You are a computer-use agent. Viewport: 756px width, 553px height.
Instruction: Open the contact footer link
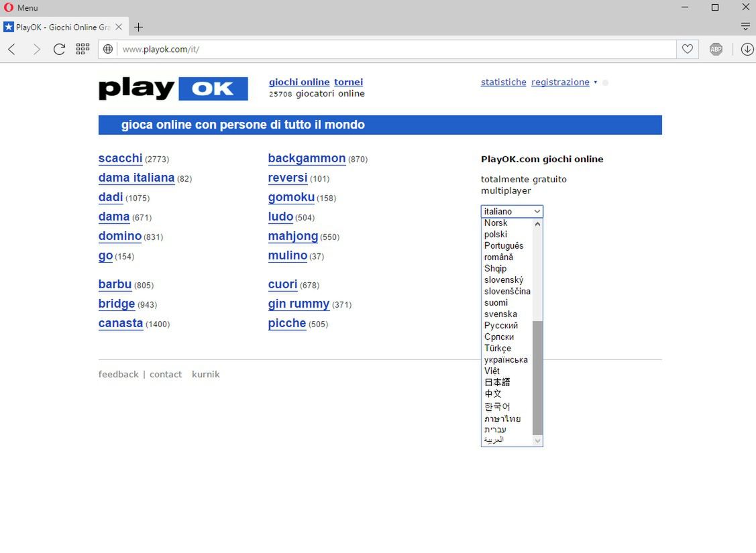tap(166, 374)
